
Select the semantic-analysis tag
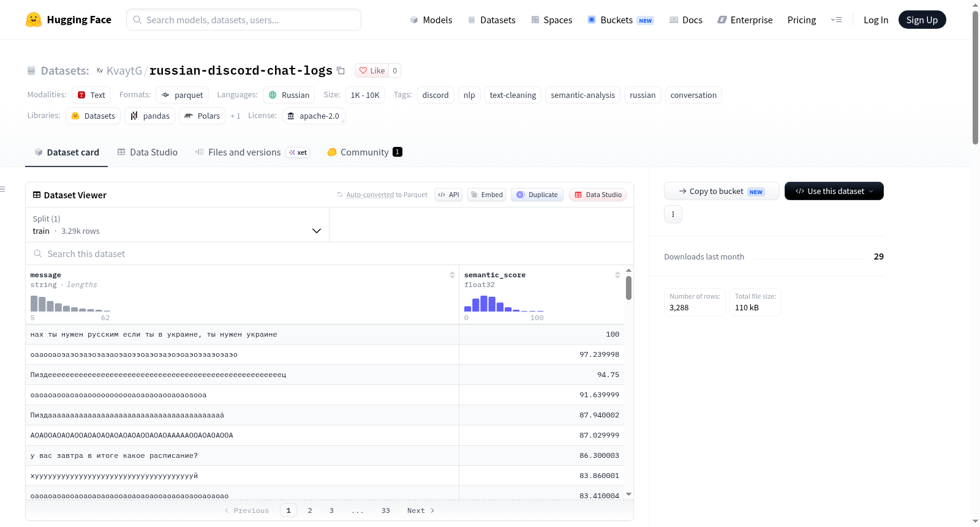(582, 95)
